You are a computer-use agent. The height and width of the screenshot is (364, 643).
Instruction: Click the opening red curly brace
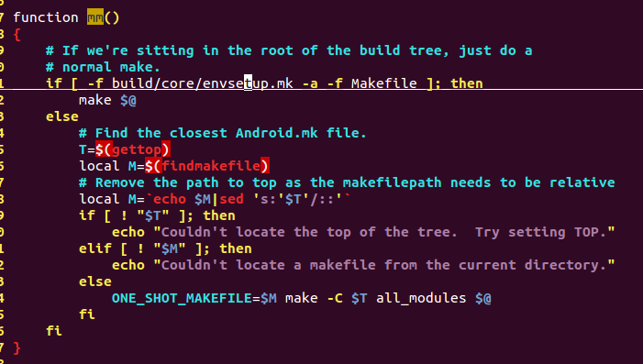17,35
